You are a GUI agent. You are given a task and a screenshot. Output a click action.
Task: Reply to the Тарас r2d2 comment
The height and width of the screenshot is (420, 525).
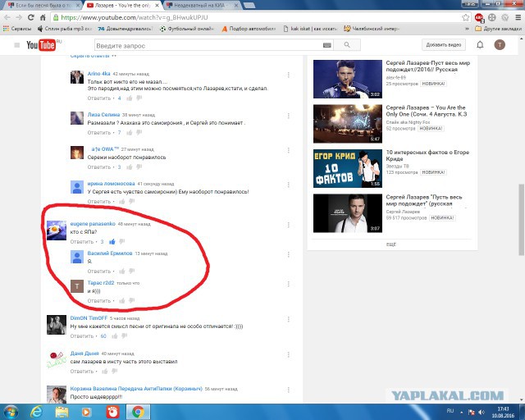click(x=98, y=301)
